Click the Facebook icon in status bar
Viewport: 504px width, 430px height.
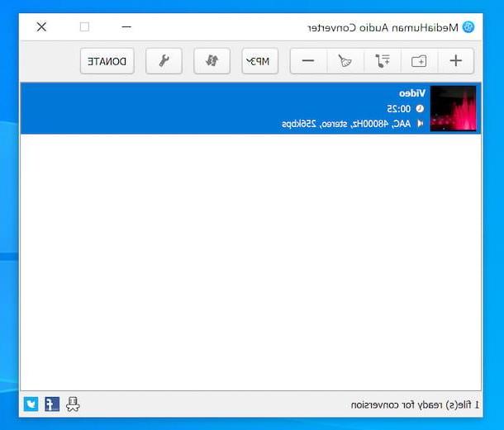[52, 404]
